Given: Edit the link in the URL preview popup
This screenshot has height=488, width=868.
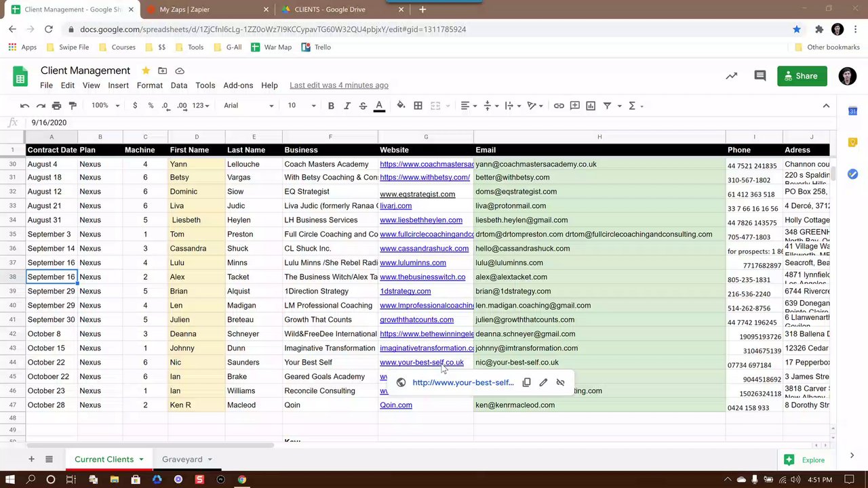Looking at the screenshot, I should coord(543,382).
